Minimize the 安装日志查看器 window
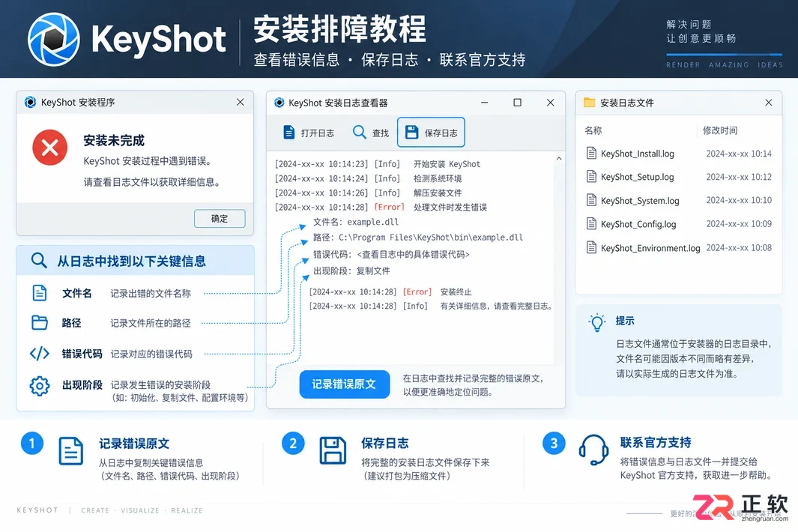This screenshot has width=798, height=532. [x=485, y=103]
